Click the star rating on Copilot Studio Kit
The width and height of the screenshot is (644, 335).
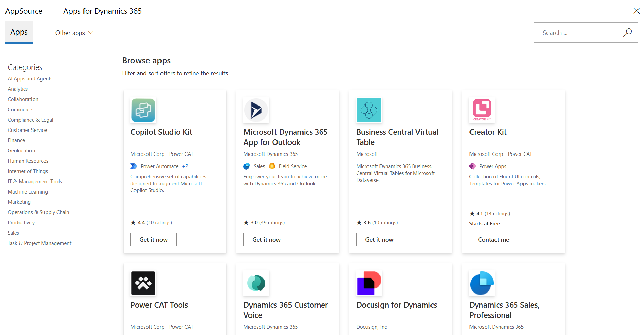tap(133, 223)
